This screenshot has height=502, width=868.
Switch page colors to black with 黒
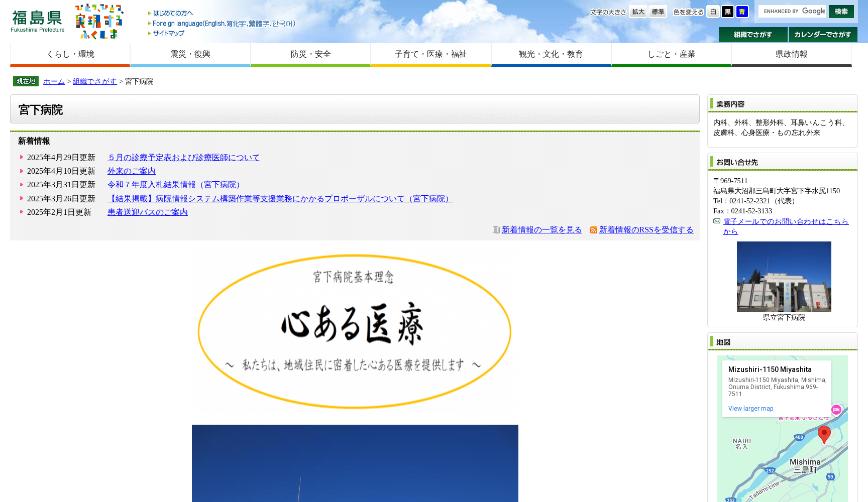(x=727, y=11)
